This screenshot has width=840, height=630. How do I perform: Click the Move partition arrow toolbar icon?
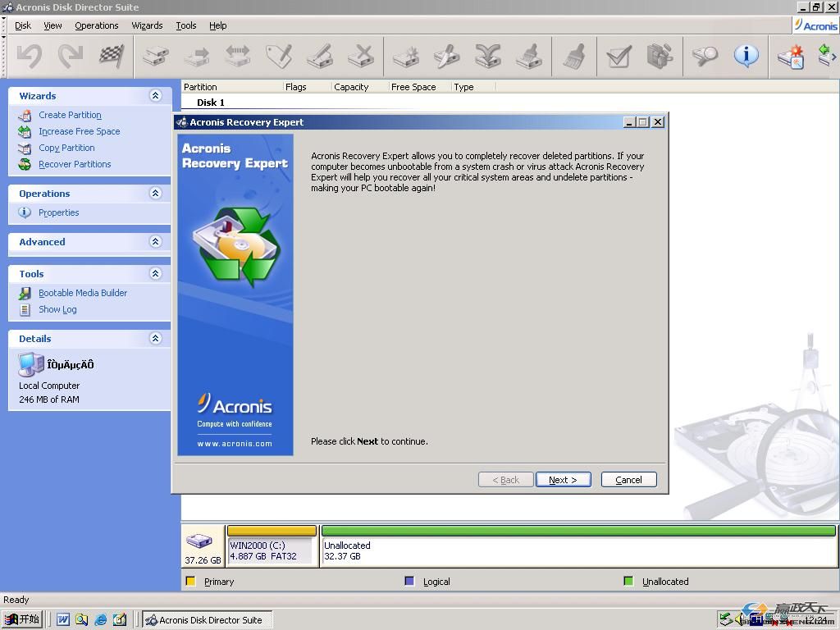(x=197, y=57)
